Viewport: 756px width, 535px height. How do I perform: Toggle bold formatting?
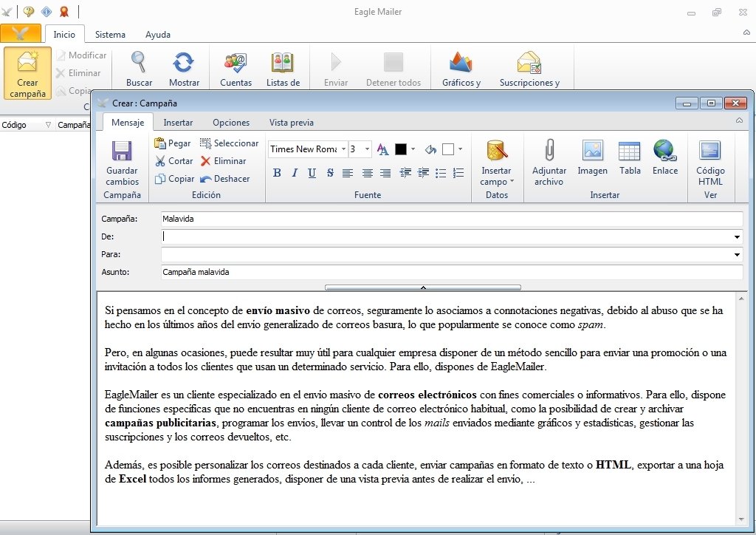[277, 173]
